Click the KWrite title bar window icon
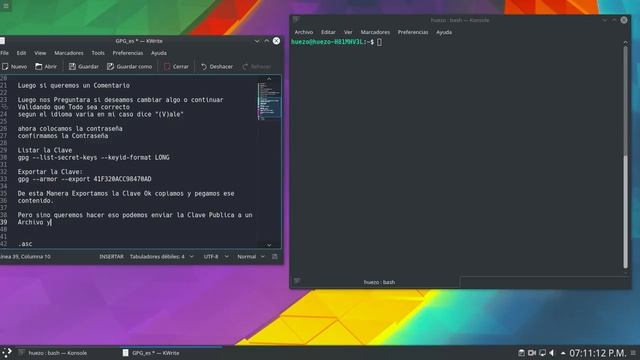The width and height of the screenshot is (640, 360). [2, 41]
